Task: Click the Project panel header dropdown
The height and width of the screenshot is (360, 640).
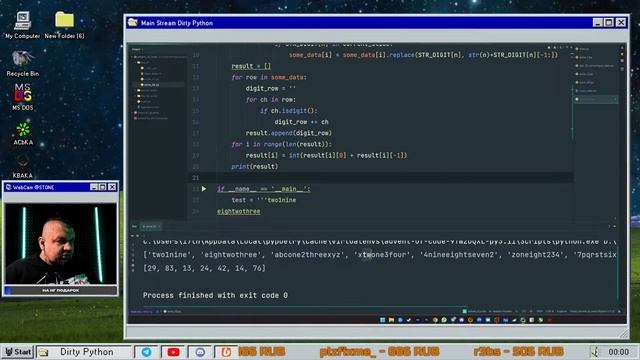Action: [137, 49]
